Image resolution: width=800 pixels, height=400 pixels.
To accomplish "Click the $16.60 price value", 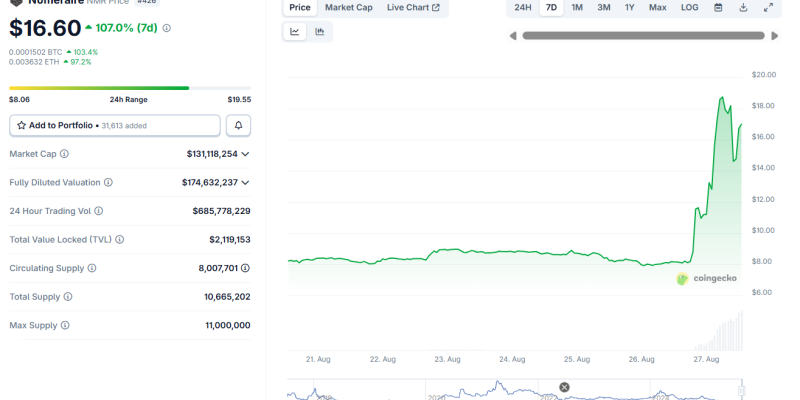I will coord(45,28).
